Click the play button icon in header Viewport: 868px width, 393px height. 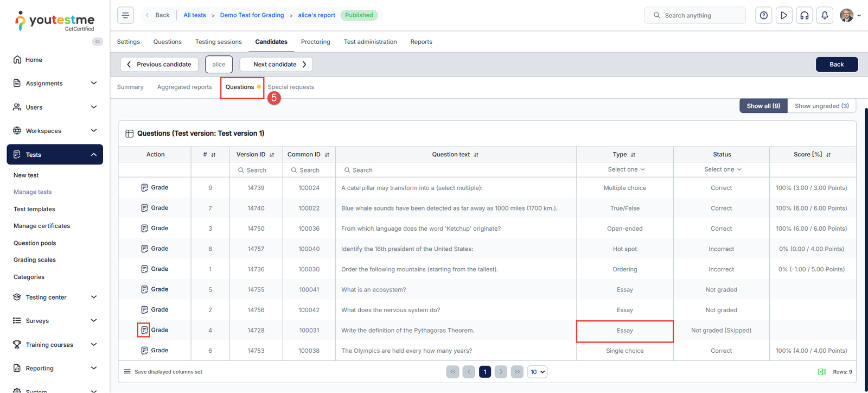[x=783, y=15]
